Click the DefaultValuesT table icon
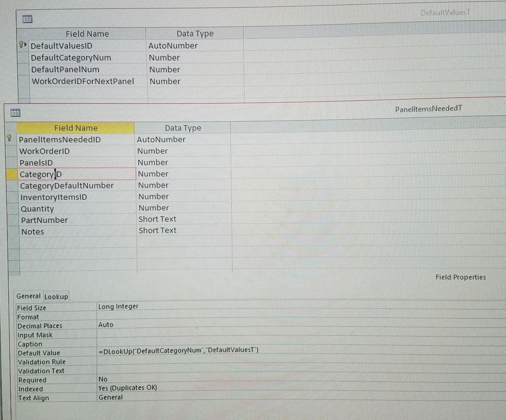506x420 pixels. tap(27, 19)
